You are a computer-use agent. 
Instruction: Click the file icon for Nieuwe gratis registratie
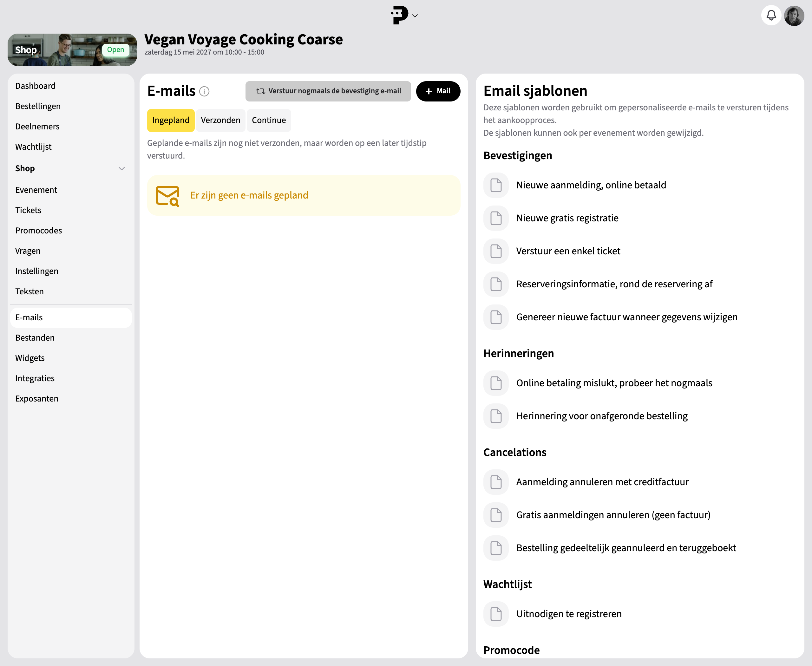[x=496, y=218]
